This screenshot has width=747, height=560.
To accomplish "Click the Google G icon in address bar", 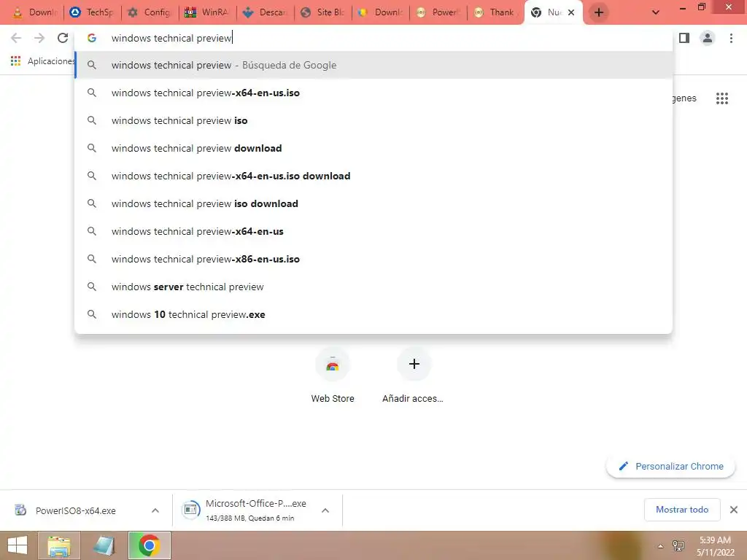I will point(92,38).
